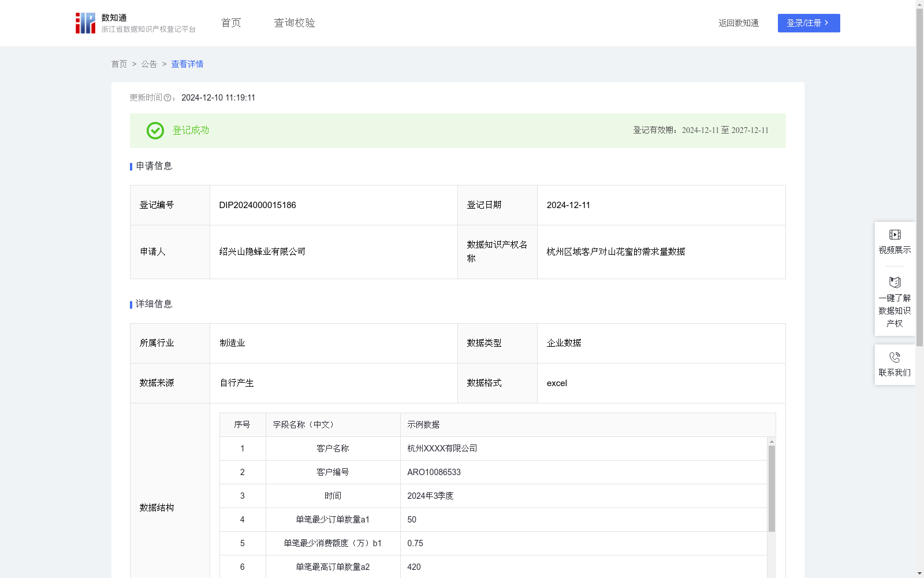
Task: Click the help icon beside 更新时间
Action: click(x=167, y=98)
